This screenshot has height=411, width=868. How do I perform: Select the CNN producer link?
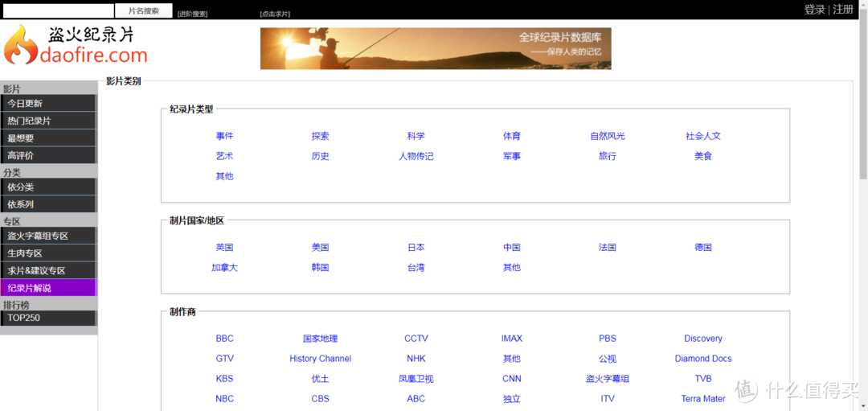click(512, 378)
